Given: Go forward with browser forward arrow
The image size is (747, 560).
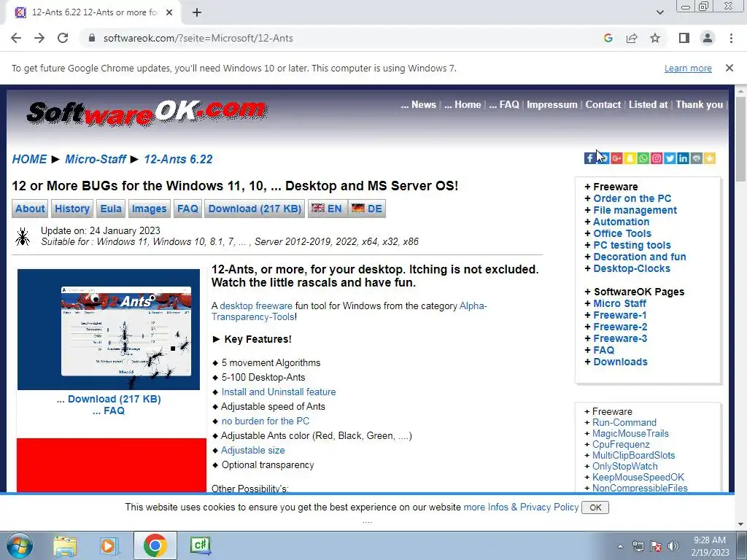Looking at the screenshot, I should 39,38.
